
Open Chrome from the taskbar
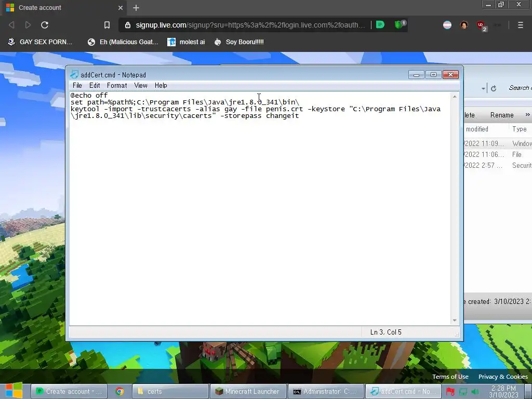click(x=119, y=391)
